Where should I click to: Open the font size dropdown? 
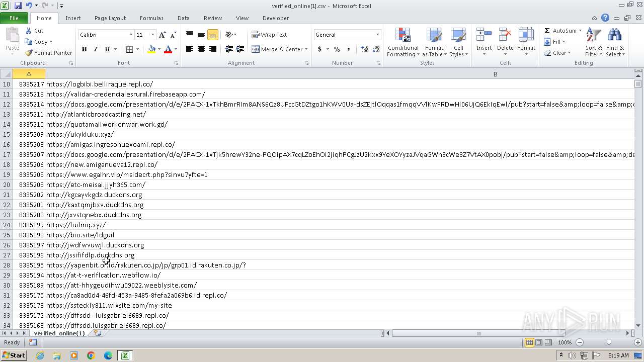152,35
